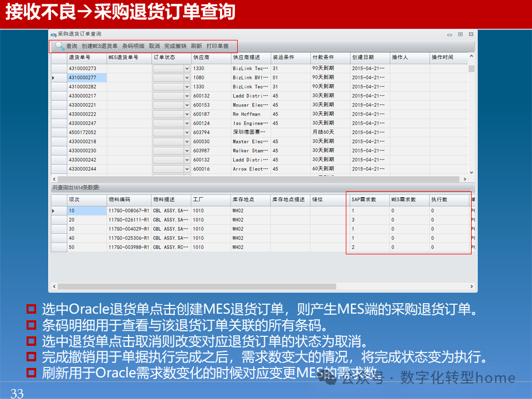Select the highlighted order 4310000277
The height and width of the screenshot is (399, 532).
click(87, 78)
